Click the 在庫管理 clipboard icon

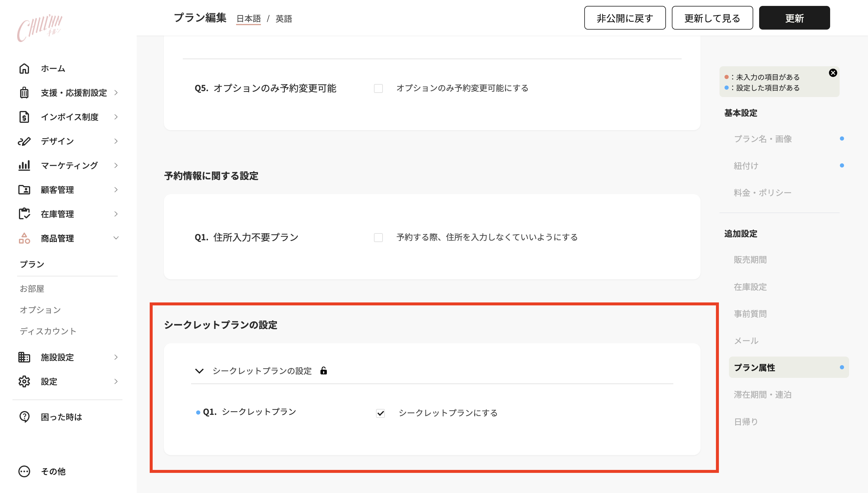click(x=24, y=214)
